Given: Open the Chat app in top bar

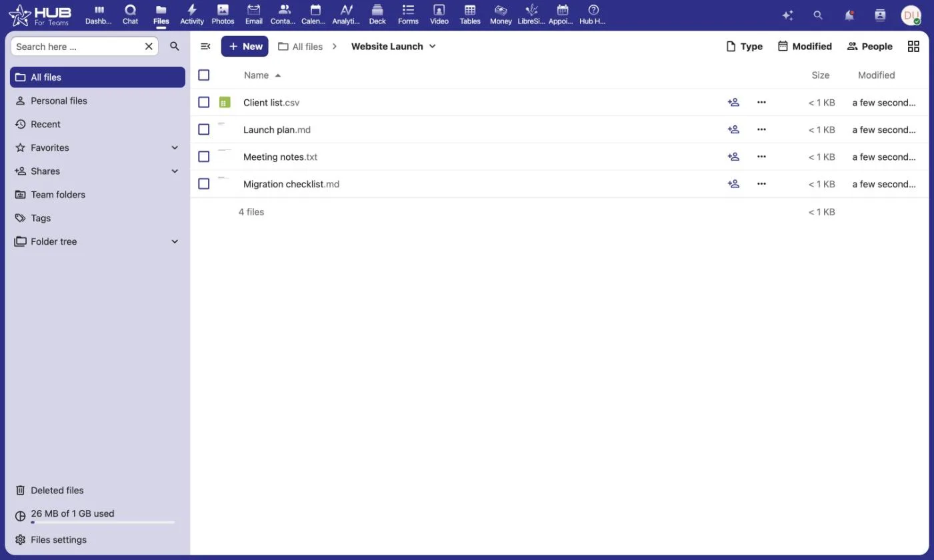Looking at the screenshot, I should [130, 15].
